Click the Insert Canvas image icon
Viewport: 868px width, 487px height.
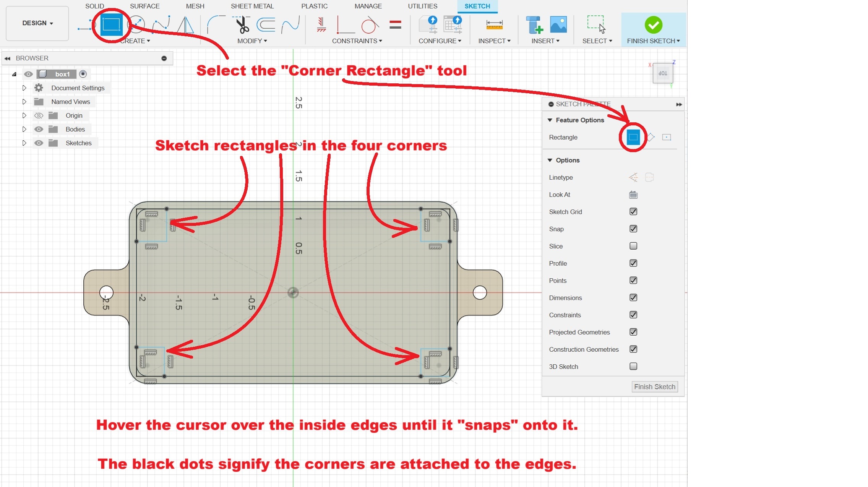(558, 25)
